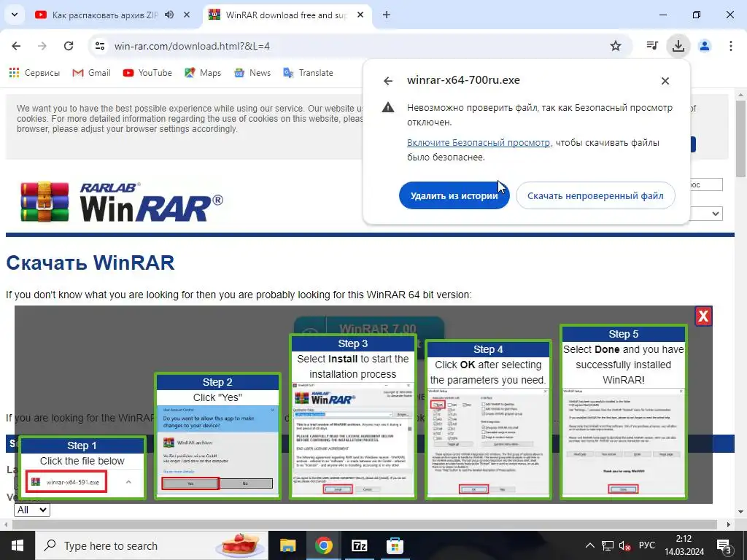Open the tab search chevron button
This screenshot has width=747, height=560.
(15, 15)
